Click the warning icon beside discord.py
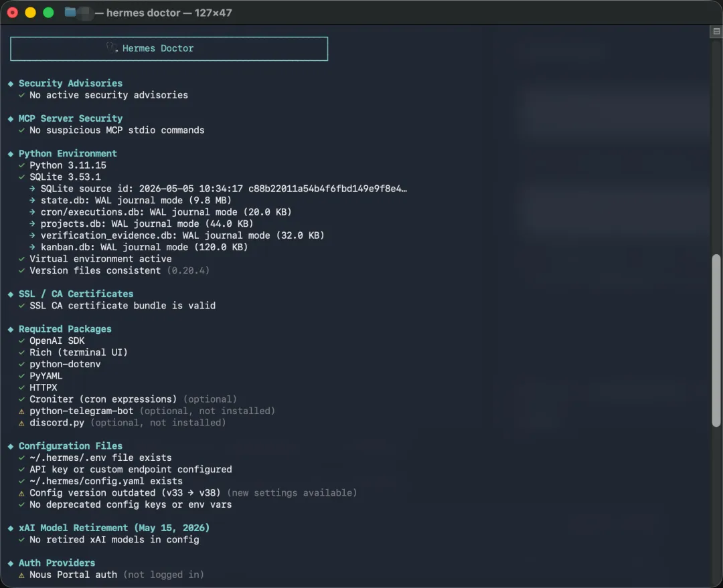The image size is (723, 588). [x=21, y=423]
